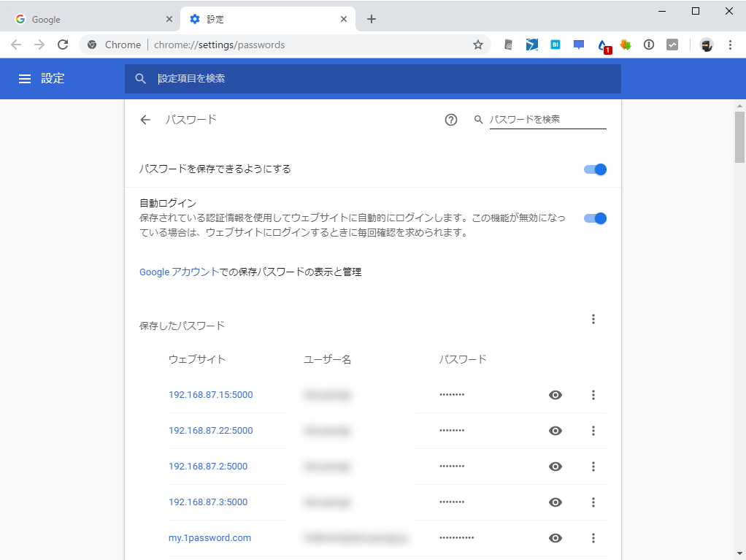Reveal the password for my.1password.com
The image size is (746, 560).
pyautogui.click(x=555, y=538)
